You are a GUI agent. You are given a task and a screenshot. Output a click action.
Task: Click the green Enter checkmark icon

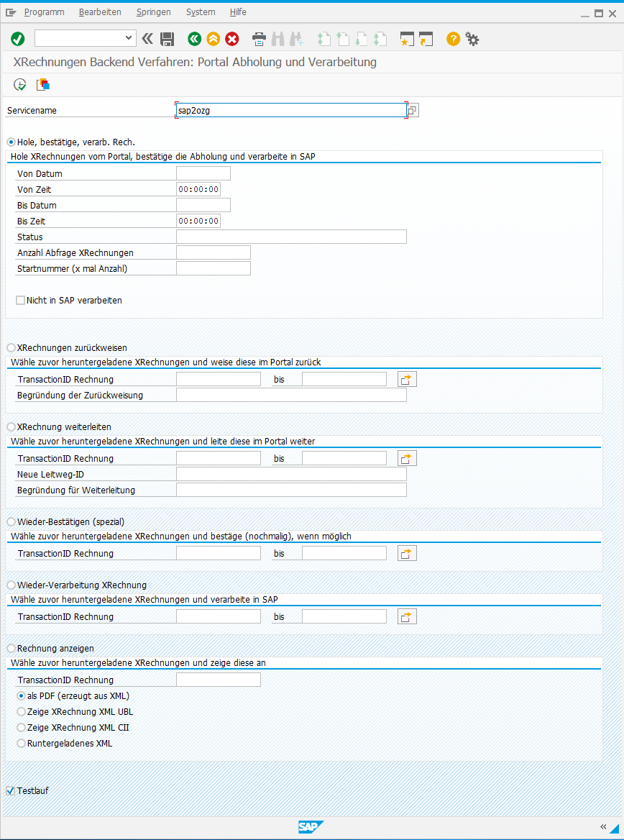[x=18, y=39]
